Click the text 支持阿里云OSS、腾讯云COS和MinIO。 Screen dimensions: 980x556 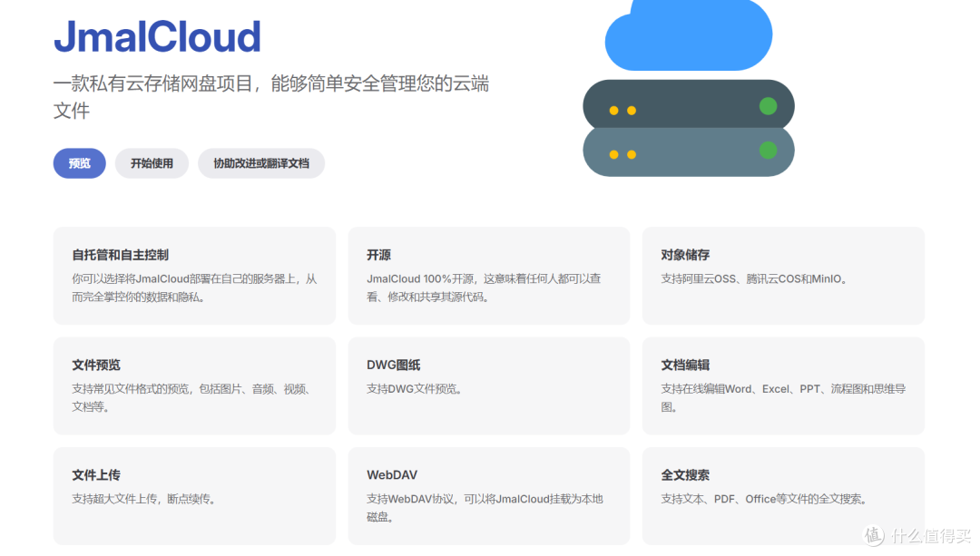754,278
